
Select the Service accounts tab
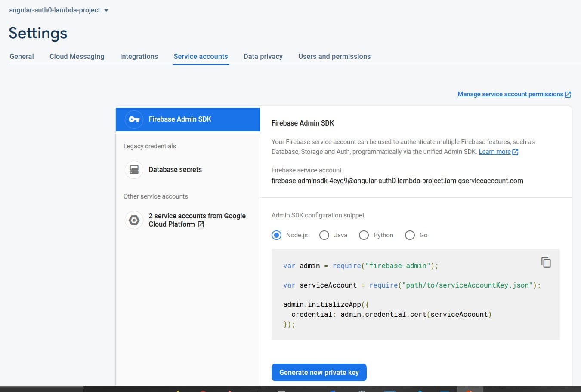201,56
